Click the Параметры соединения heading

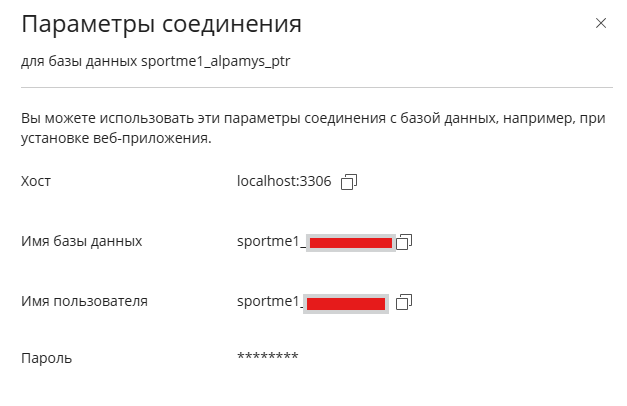(x=161, y=25)
